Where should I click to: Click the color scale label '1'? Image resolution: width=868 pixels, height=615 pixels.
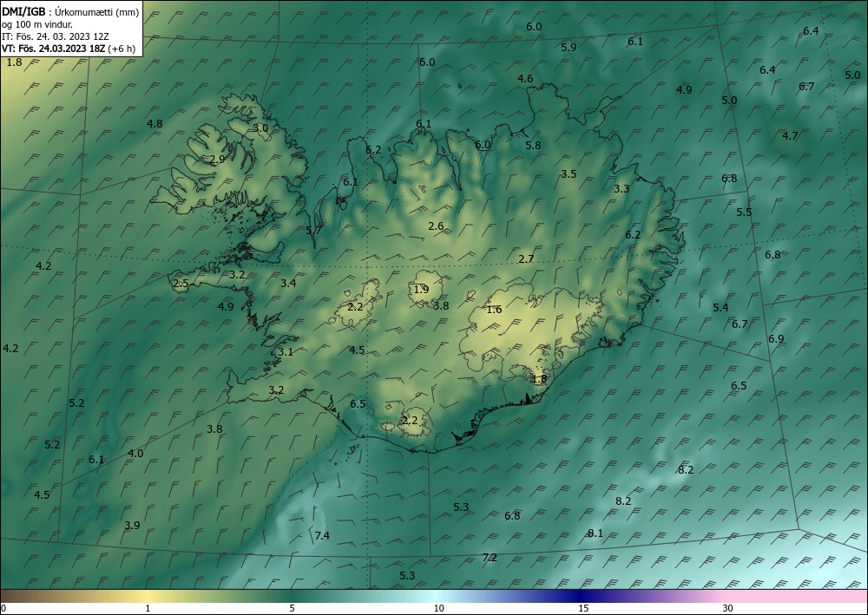(x=148, y=608)
